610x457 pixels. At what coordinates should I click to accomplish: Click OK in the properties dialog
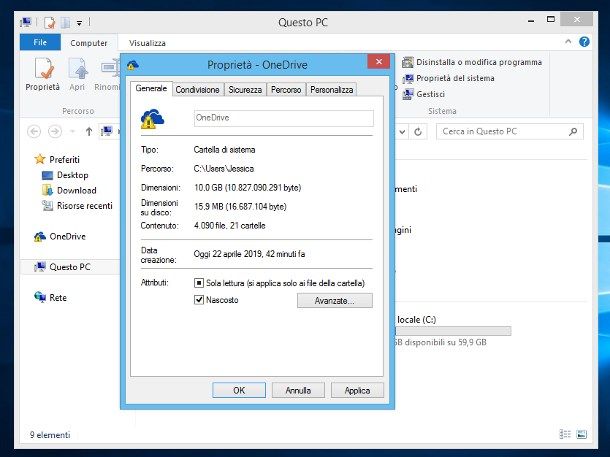pos(239,390)
